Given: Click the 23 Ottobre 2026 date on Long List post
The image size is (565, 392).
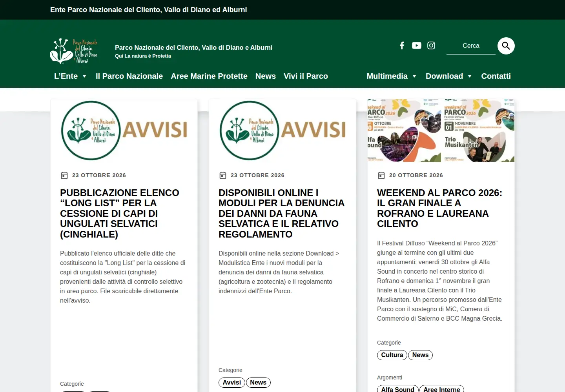Looking at the screenshot, I should tap(99, 175).
